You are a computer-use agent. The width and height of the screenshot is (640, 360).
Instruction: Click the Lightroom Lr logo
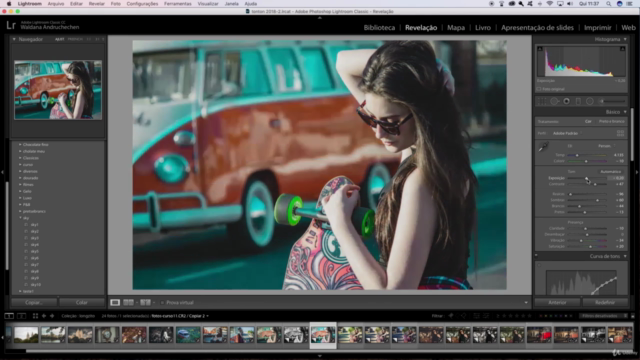pyautogui.click(x=11, y=26)
